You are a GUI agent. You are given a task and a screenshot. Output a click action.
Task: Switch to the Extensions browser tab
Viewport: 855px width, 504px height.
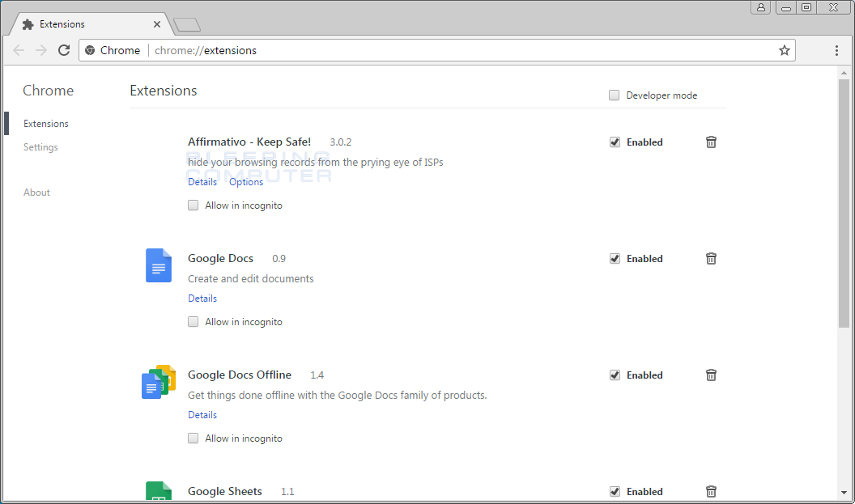coord(90,24)
